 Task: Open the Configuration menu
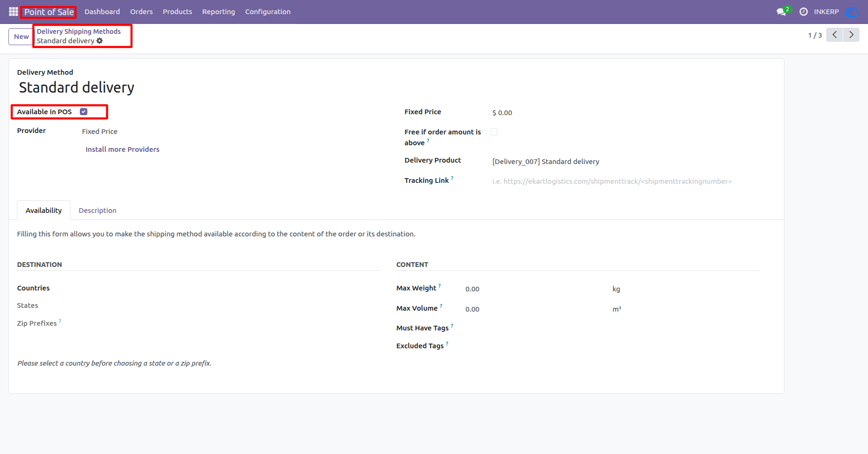point(268,12)
